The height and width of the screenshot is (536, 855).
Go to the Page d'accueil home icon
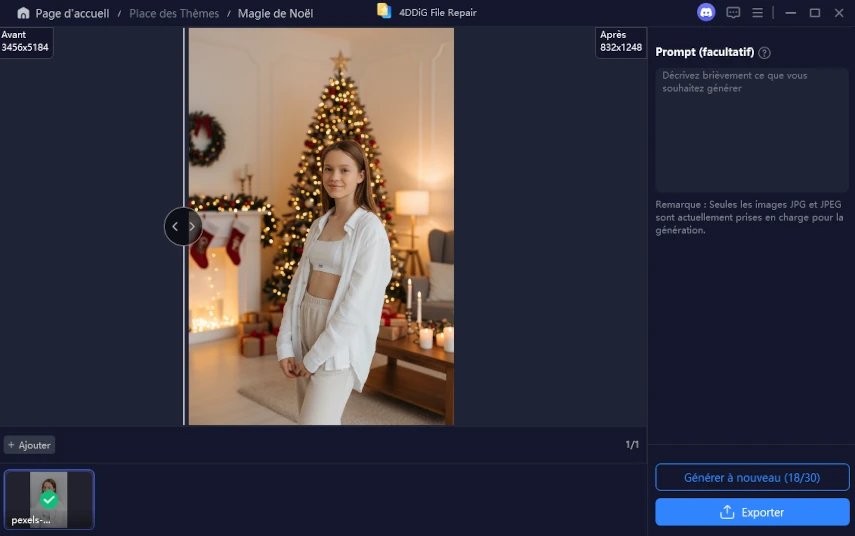coord(23,13)
